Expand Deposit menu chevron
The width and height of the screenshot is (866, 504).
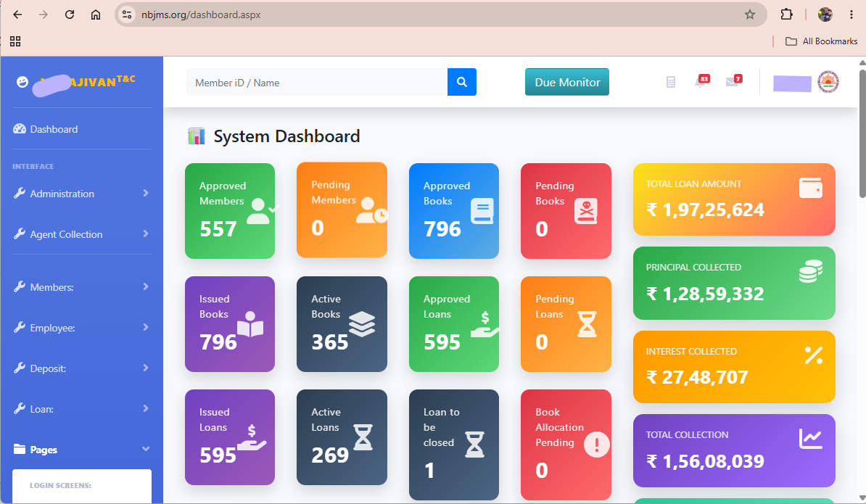tap(146, 368)
